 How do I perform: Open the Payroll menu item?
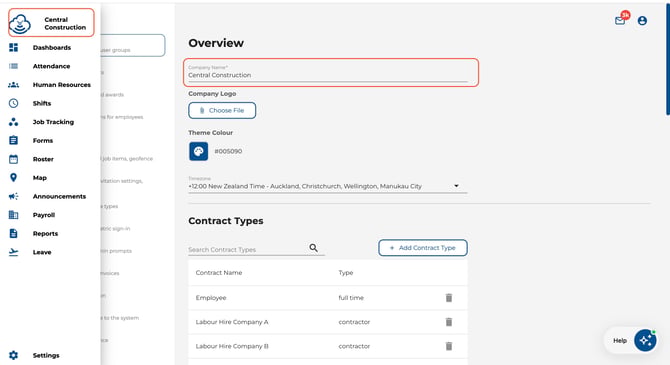tap(44, 215)
